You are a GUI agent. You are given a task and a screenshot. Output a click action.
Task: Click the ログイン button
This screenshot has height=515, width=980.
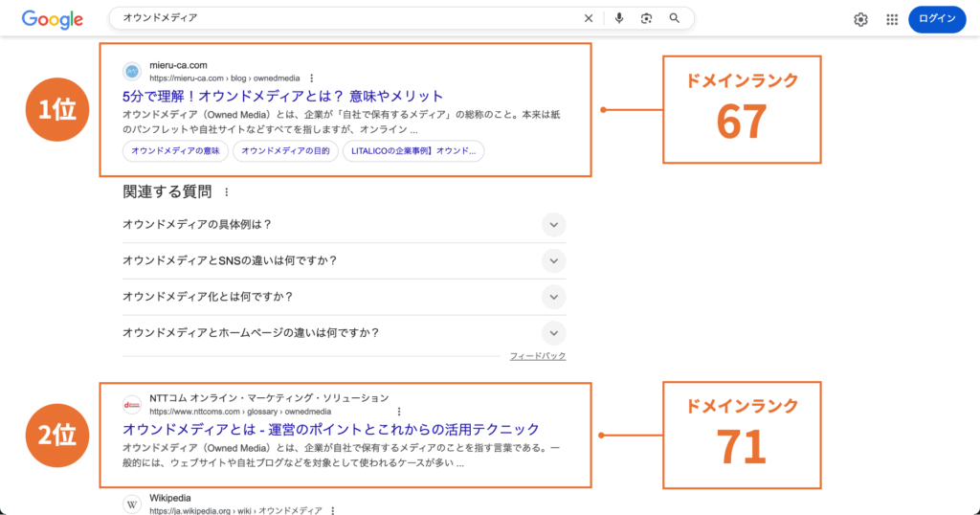(937, 19)
